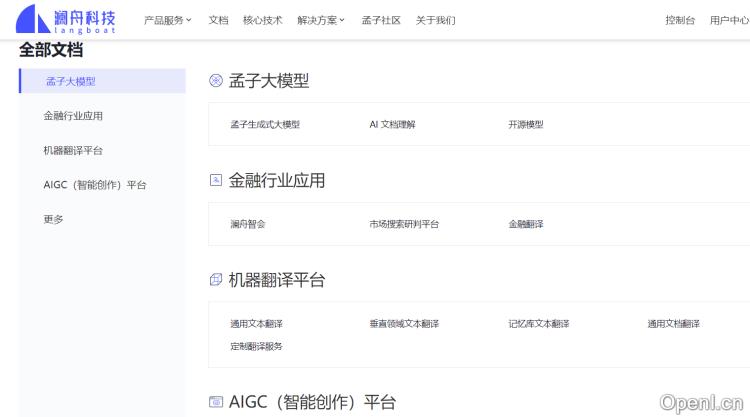This screenshot has height=417, width=750.
Task: Open the 控制台 link
Action: [680, 20]
